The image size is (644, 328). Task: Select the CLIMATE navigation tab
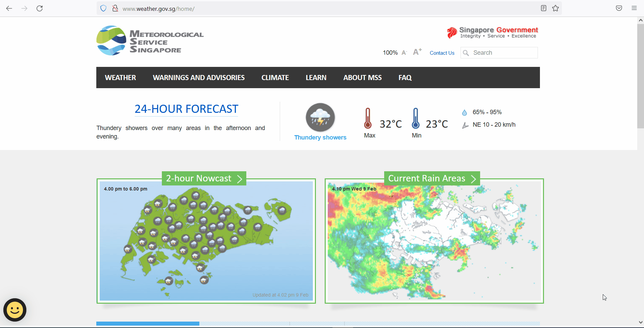coord(275,77)
